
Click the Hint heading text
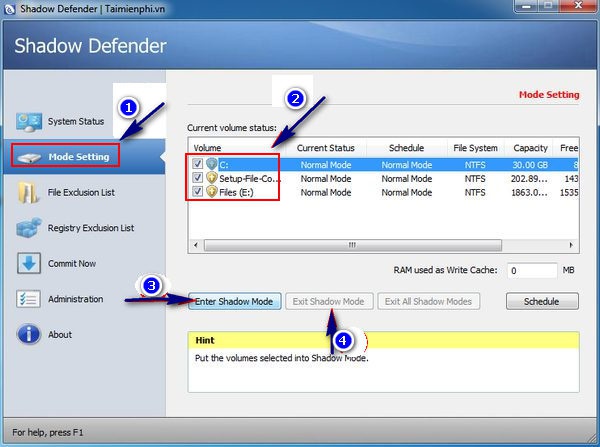[205, 340]
